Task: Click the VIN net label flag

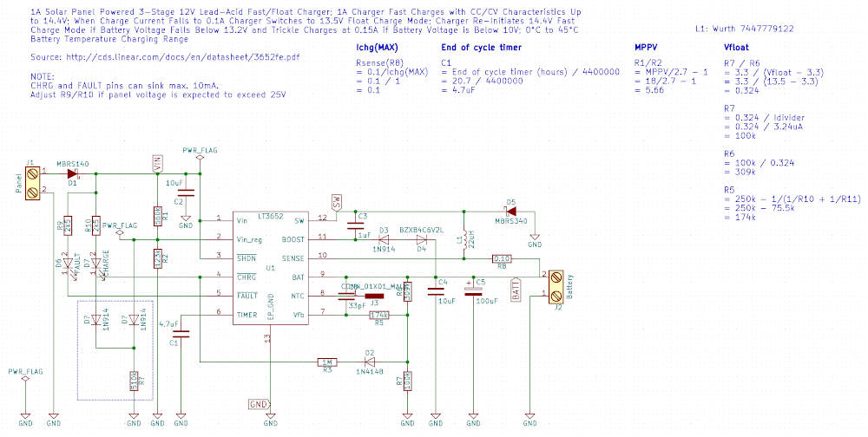Action: pyautogui.click(x=158, y=163)
